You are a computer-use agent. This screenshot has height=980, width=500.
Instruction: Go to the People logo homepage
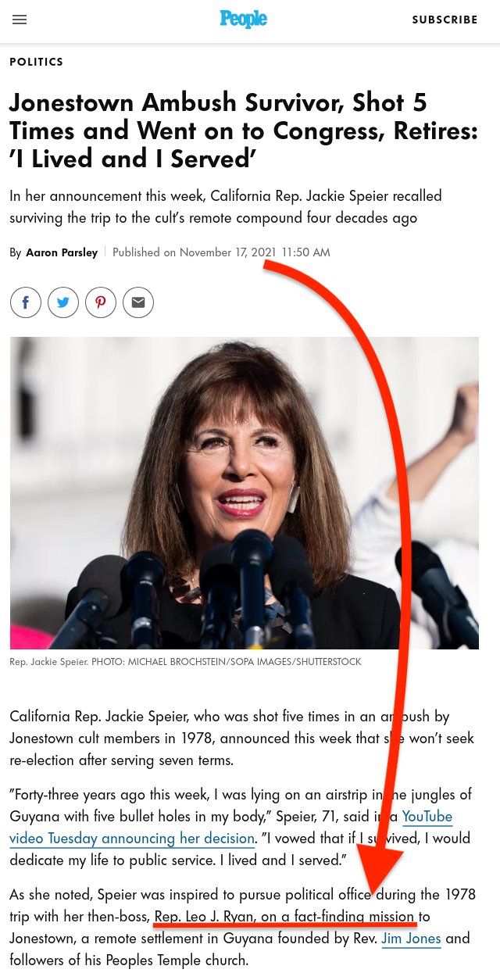pos(243,20)
